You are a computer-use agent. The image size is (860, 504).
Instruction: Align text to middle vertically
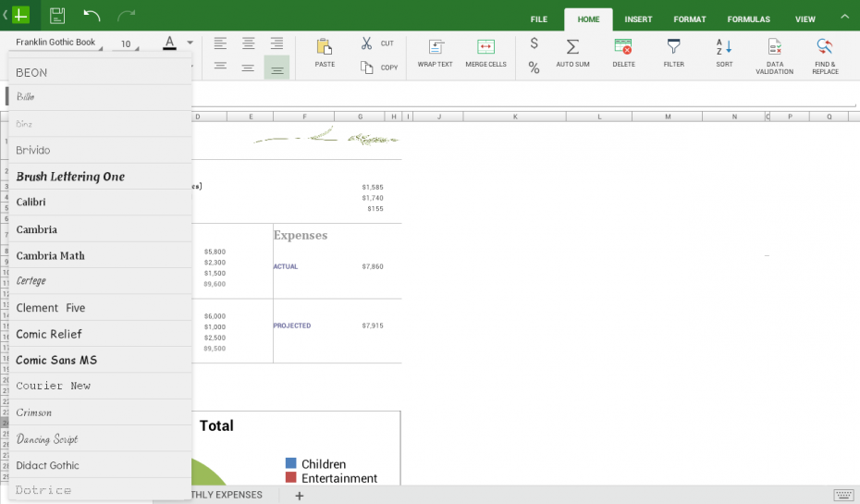[248, 68]
